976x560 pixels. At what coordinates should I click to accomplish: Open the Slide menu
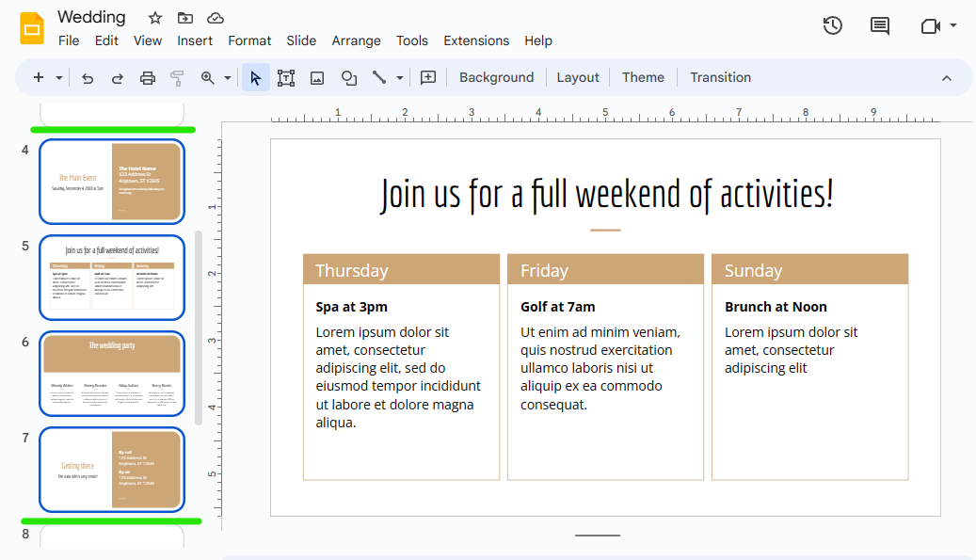(x=301, y=40)
